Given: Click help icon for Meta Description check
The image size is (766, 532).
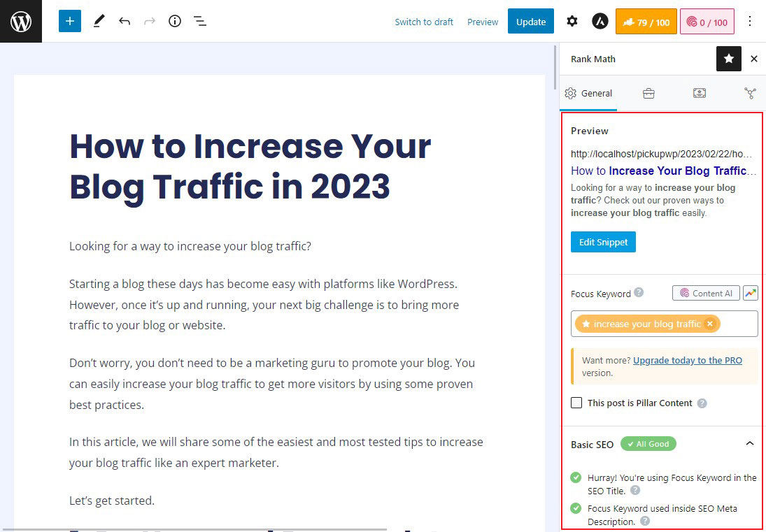Looking at the screenshot, I should click(x=645, y=522).
